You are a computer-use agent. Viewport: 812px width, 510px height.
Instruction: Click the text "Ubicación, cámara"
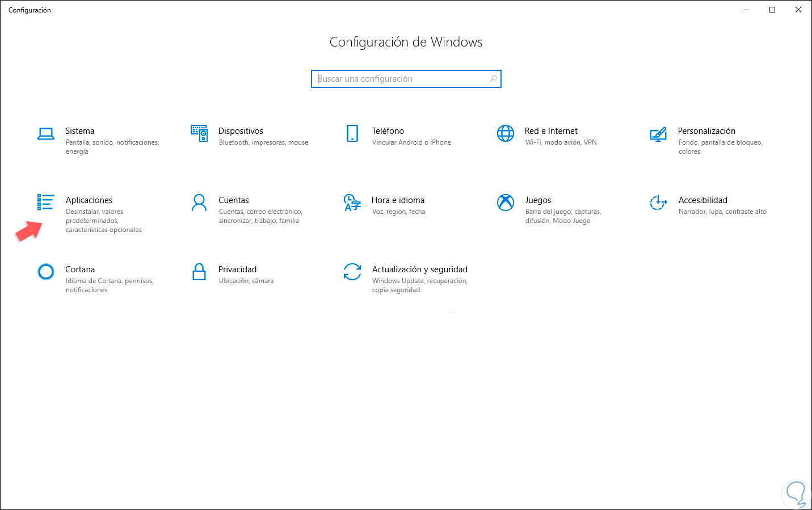tap(246, 281)
